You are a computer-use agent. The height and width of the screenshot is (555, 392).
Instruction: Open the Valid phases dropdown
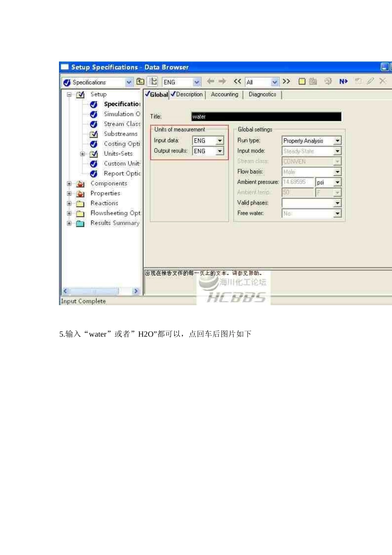tap(338, 203)
